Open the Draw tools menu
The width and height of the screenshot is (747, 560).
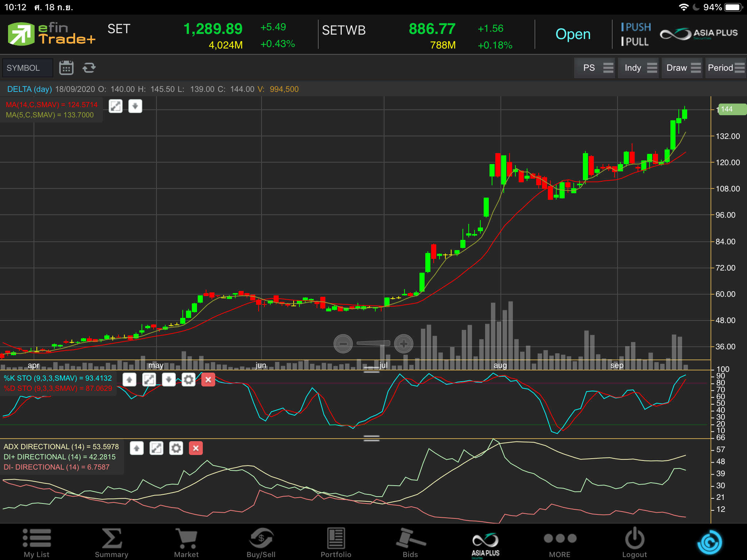tap(682, 68)
